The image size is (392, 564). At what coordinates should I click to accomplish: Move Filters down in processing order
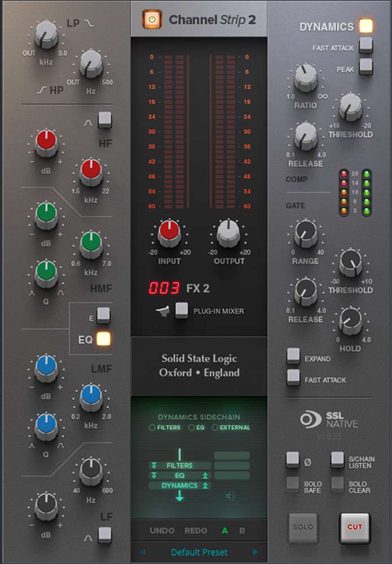tap(154, 466)
